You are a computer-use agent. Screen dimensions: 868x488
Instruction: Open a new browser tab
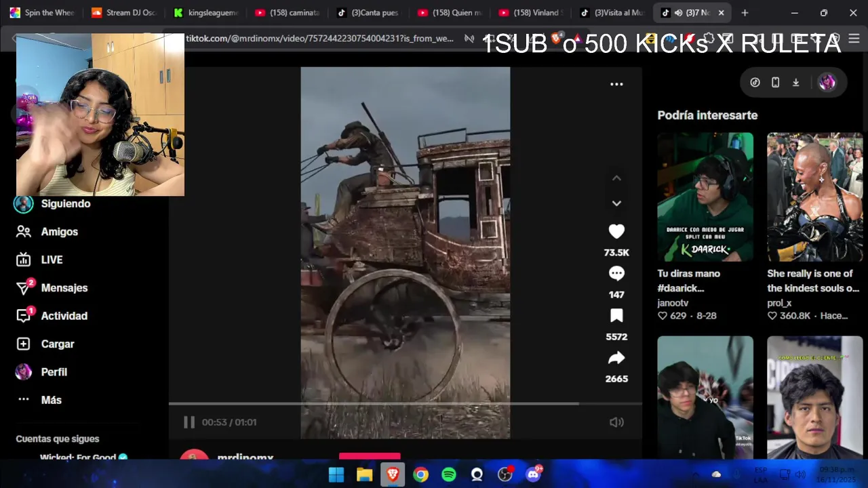(745, 13)
